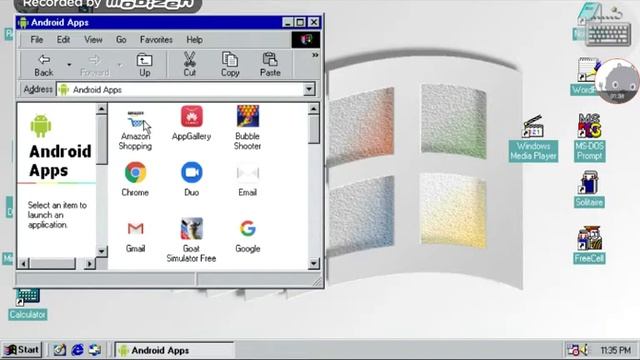Open the Help menu
The image size is (640, 360).
click(194, 40)
